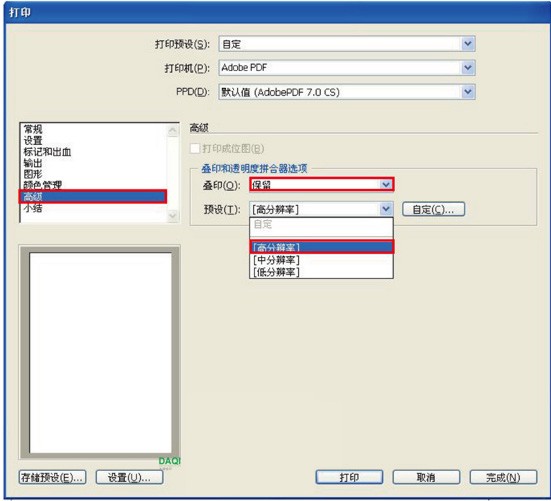Screen dimensions: 551x501
Task: Click the 预设 dropdown arrow
Action: tap(385, 209)
